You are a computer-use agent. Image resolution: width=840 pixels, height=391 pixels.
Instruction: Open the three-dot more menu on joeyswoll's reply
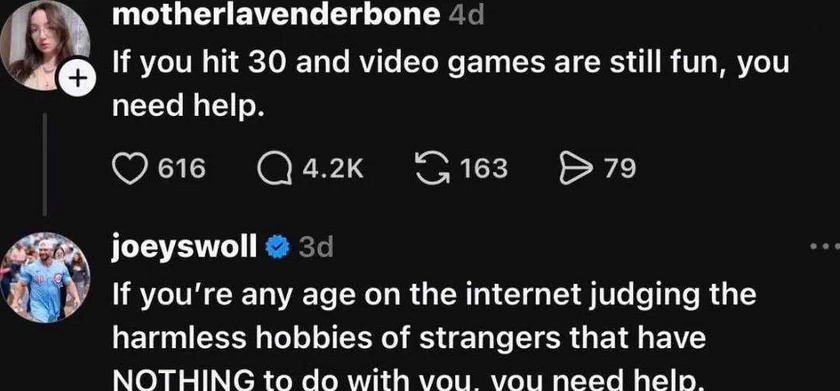(x=825, y=246)
